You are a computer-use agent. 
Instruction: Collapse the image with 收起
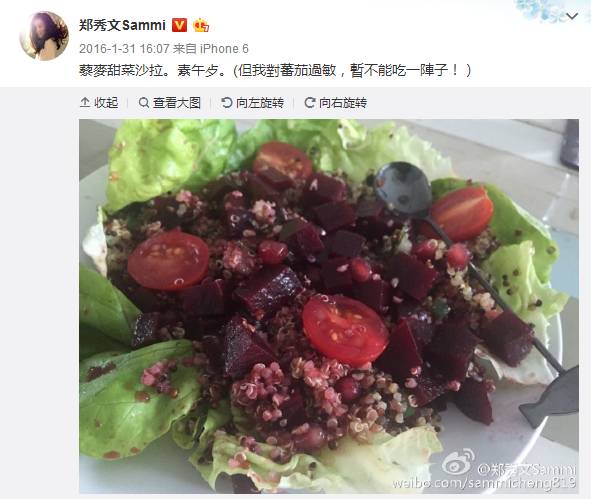click(99, 103)
